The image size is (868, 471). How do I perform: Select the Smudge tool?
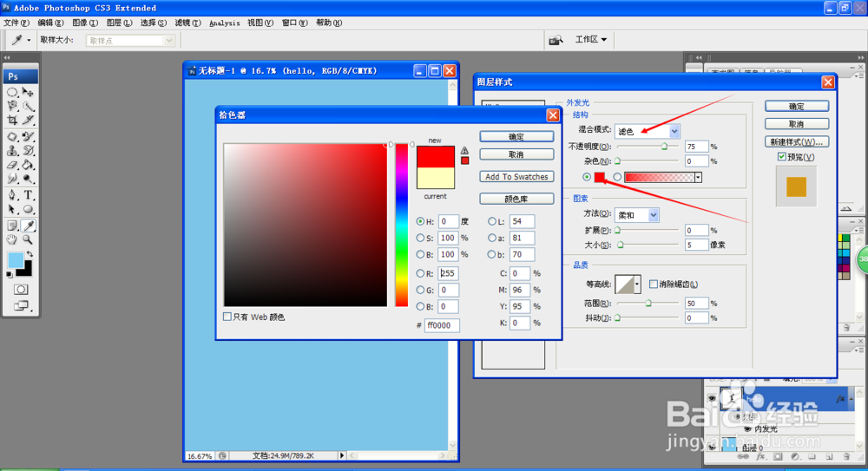(x=12, y=179)
